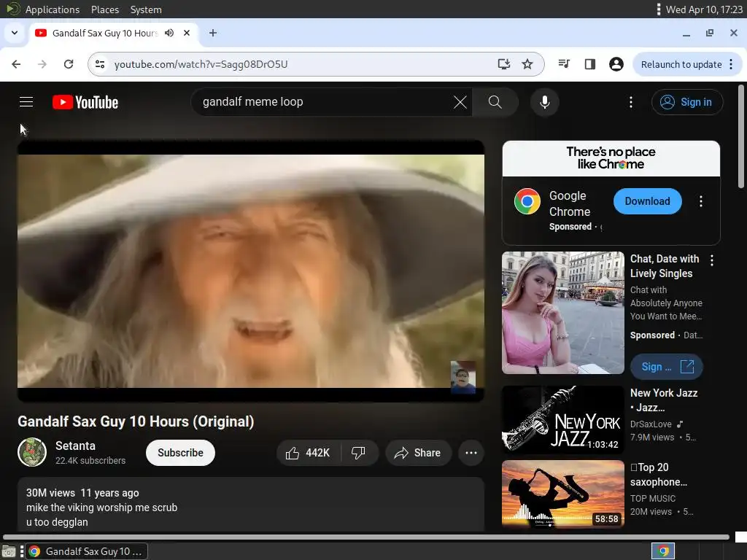Go forward in Chrome
Image resolution: width=747 pixels, height=560 pixels.
(42, 64)
